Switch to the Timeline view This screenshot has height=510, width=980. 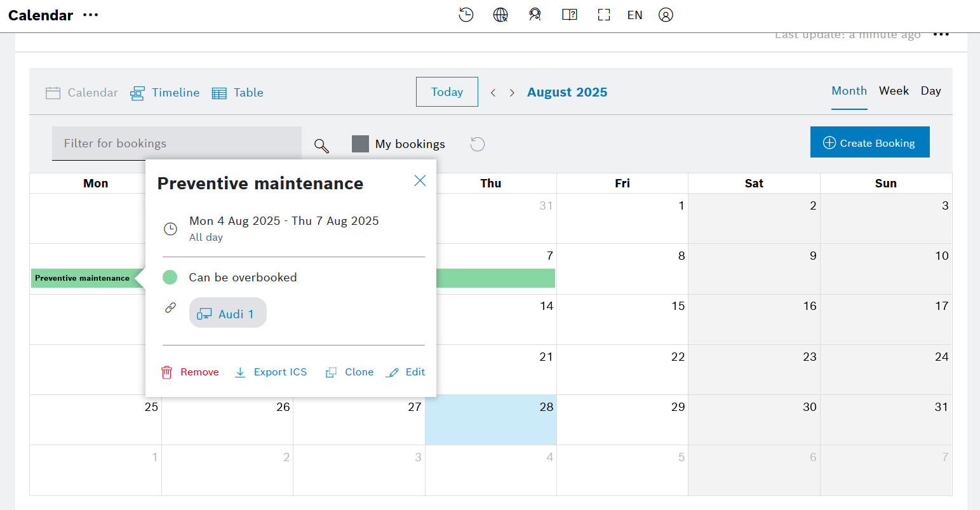[165, 93]
